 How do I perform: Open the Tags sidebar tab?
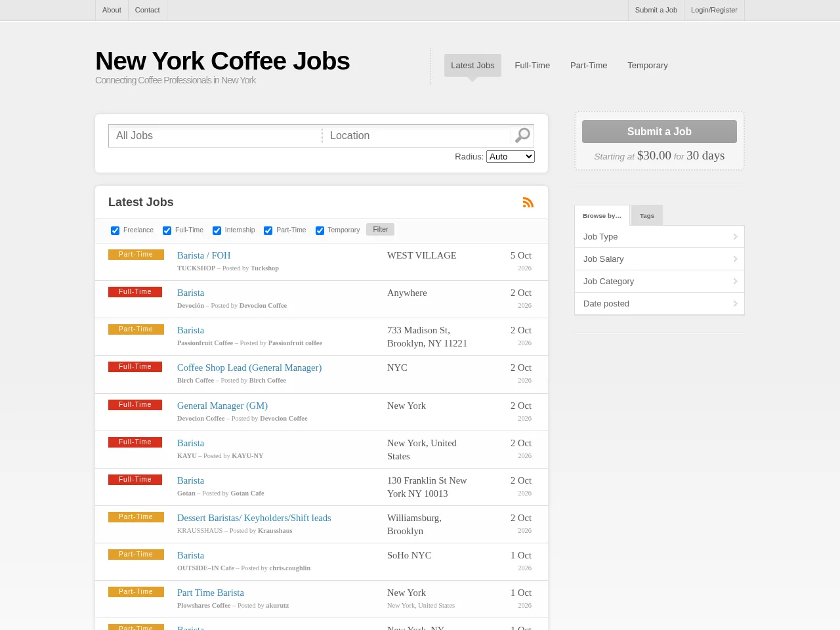point(647,215)
